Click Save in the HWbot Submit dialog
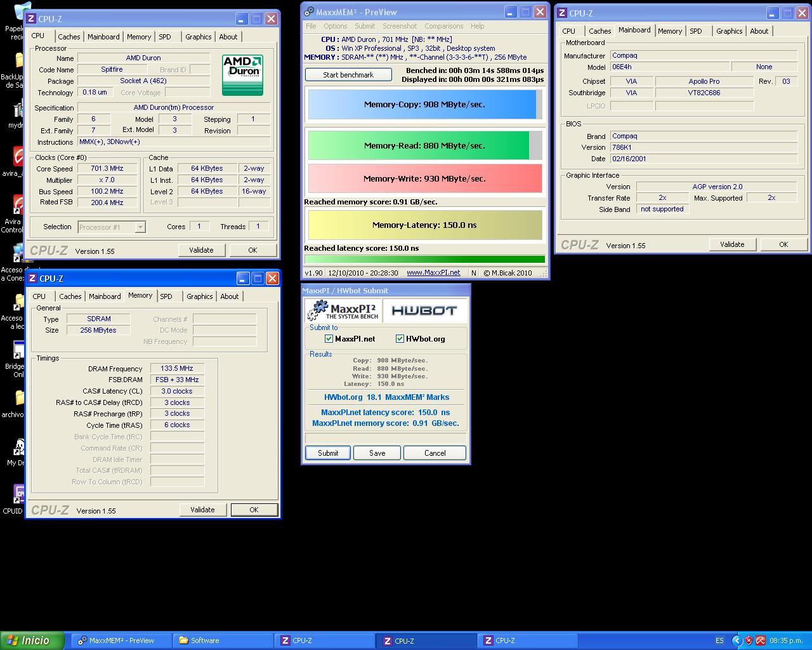Screen dimensions: 812x650 click(377, 453)
